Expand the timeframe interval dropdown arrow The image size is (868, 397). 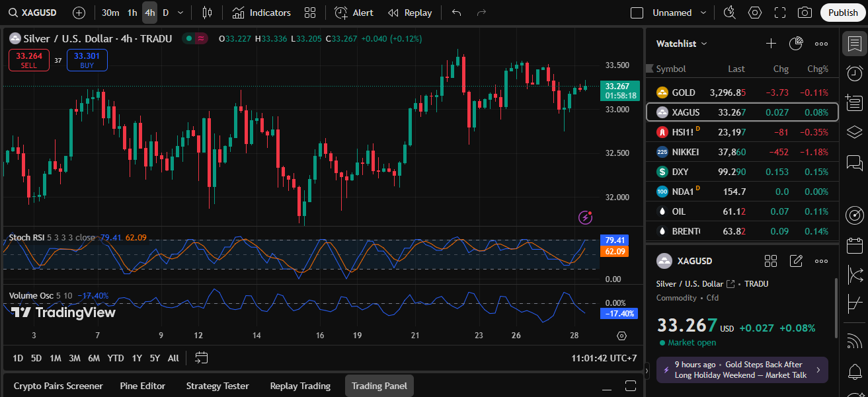pos(180,13)
